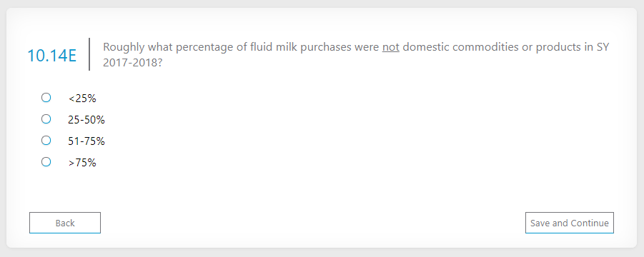Pick the 51-75% radio circle
Viewport: 644px width, 257px height.
coord(46,141)
